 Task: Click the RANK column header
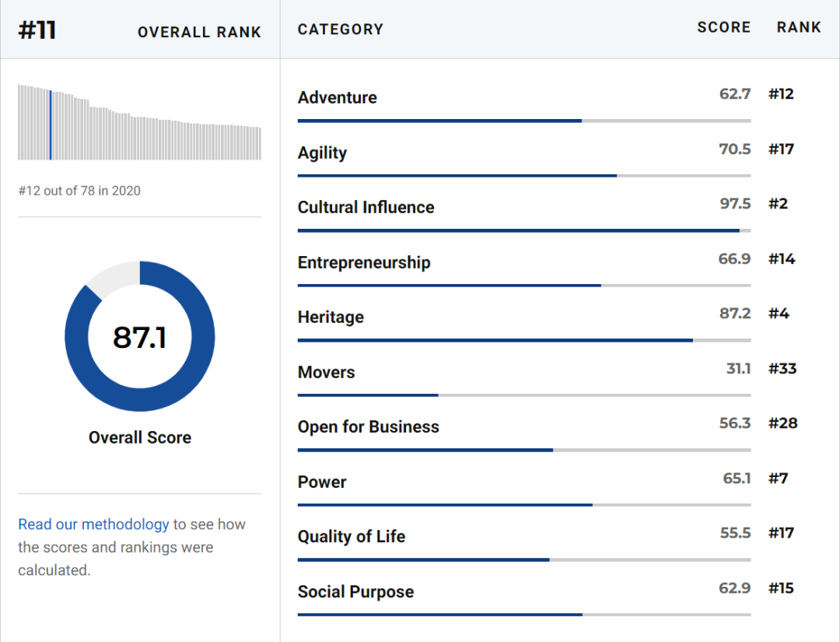[799, 28]
